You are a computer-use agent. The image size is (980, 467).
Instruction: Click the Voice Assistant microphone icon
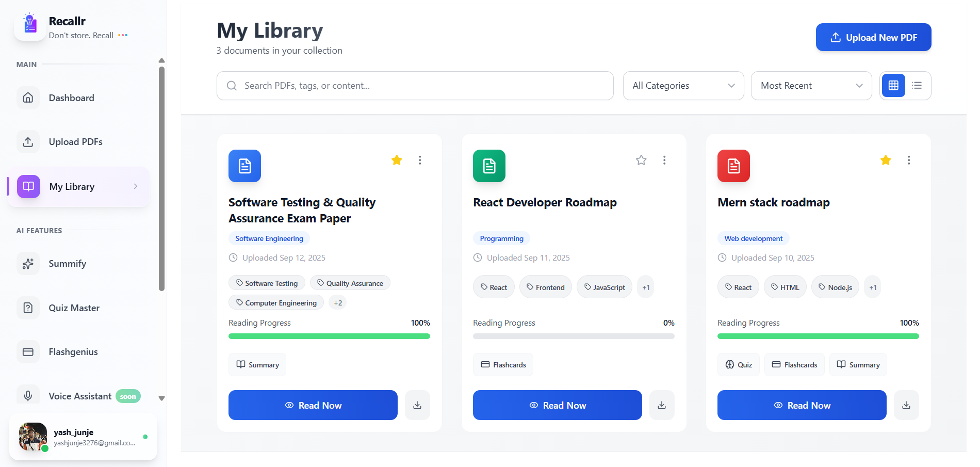(28, 396)
